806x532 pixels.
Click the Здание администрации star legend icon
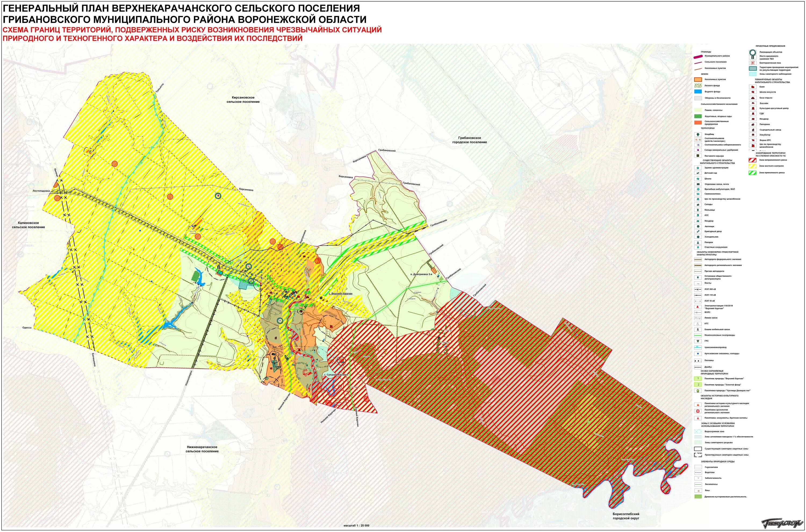[x=698, y=167]
